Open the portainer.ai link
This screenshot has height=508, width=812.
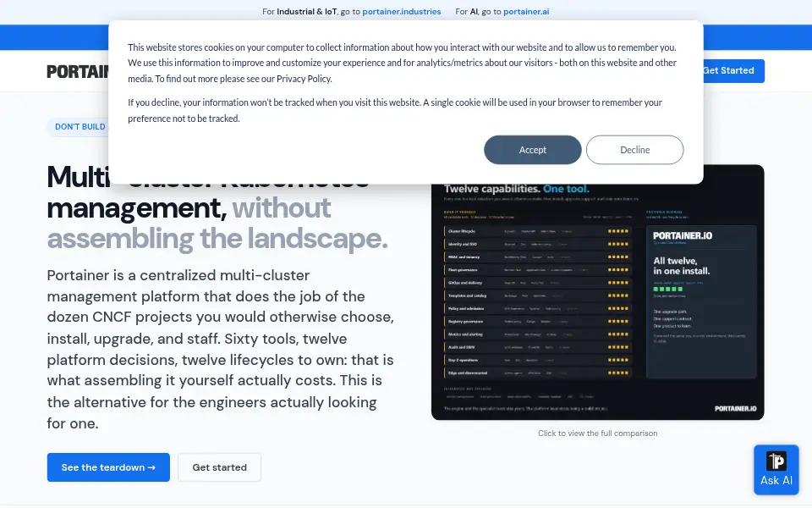point(526,11)
